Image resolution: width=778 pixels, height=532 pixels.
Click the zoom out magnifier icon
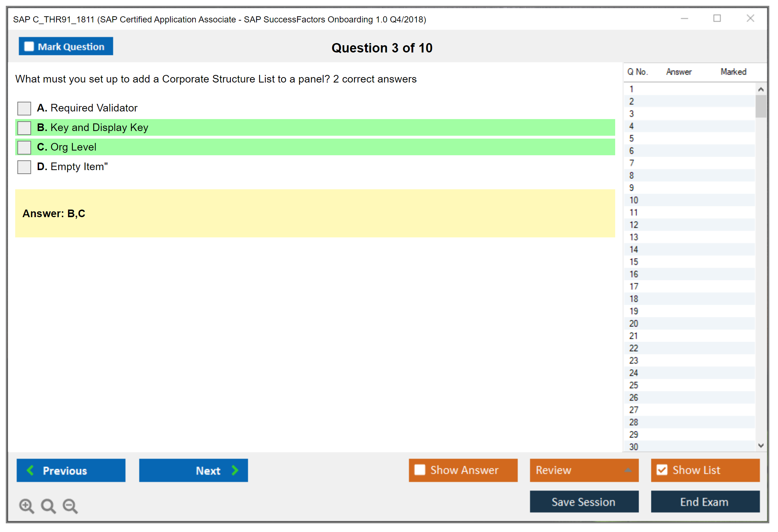70,505
